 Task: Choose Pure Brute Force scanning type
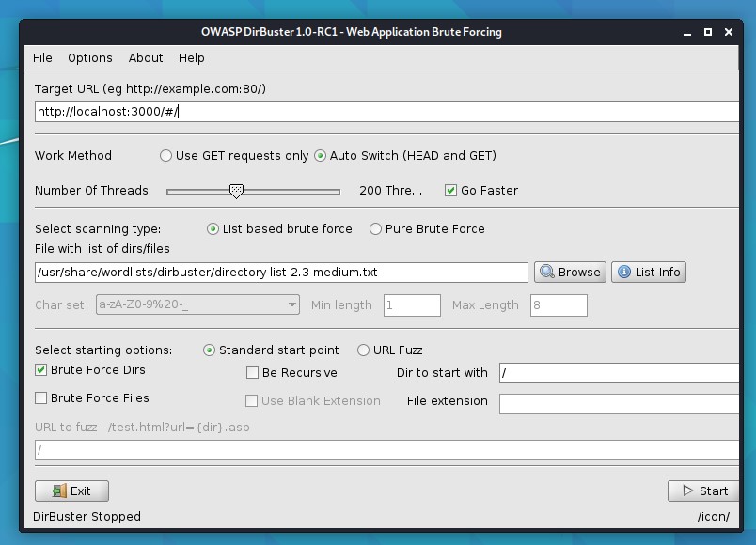click(376, 228)
